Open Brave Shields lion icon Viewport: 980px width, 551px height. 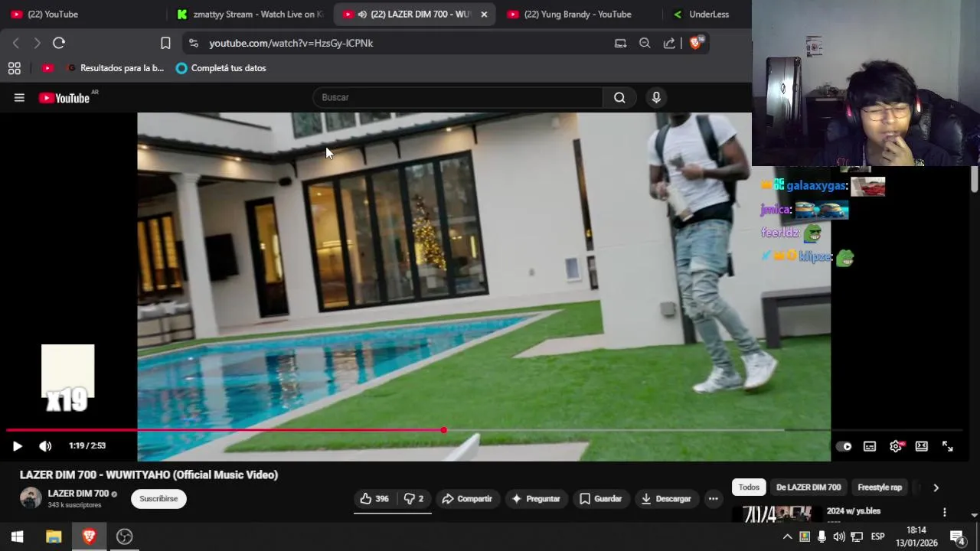point(696,43)
